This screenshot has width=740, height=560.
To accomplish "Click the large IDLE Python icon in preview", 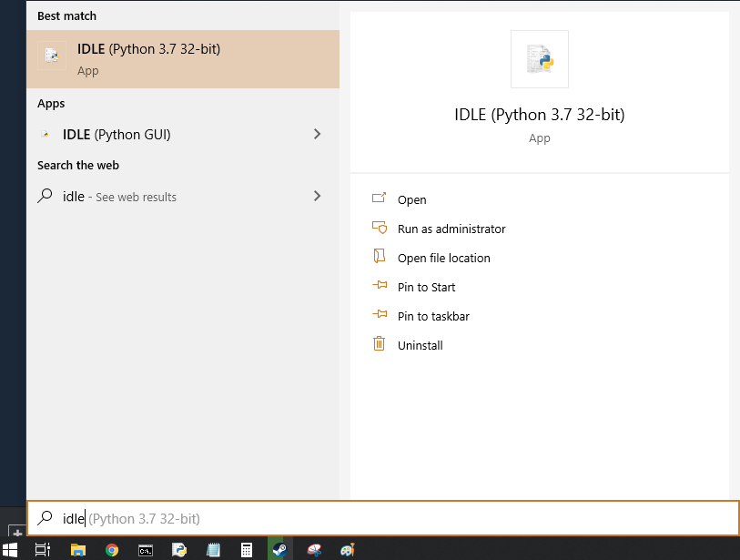I will point(540,59).
